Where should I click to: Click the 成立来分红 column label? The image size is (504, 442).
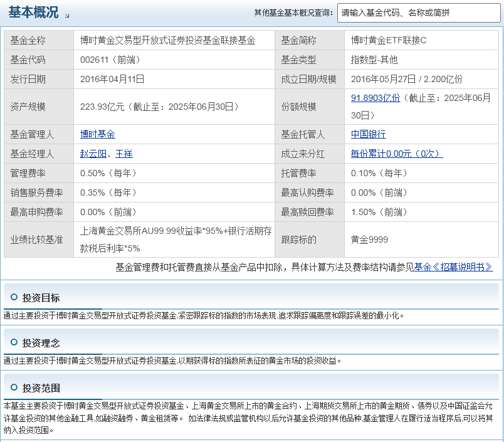coord(303,154)
